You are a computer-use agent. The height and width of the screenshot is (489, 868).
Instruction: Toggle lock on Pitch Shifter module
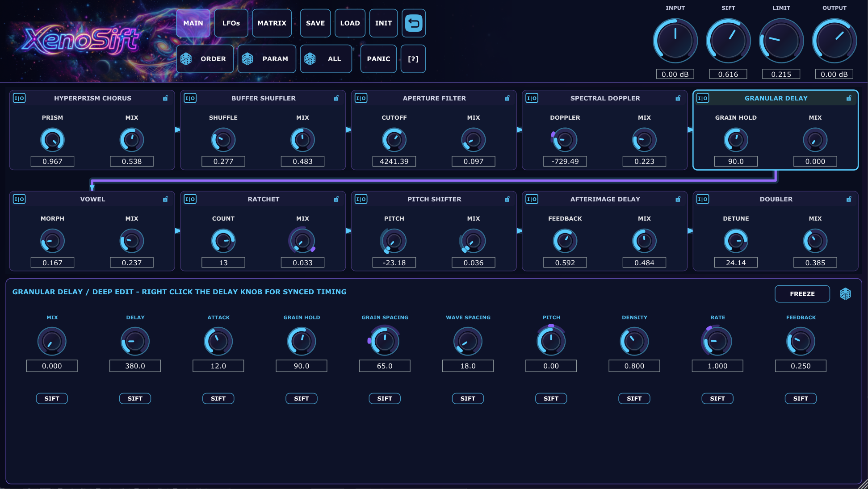(507, 199)
